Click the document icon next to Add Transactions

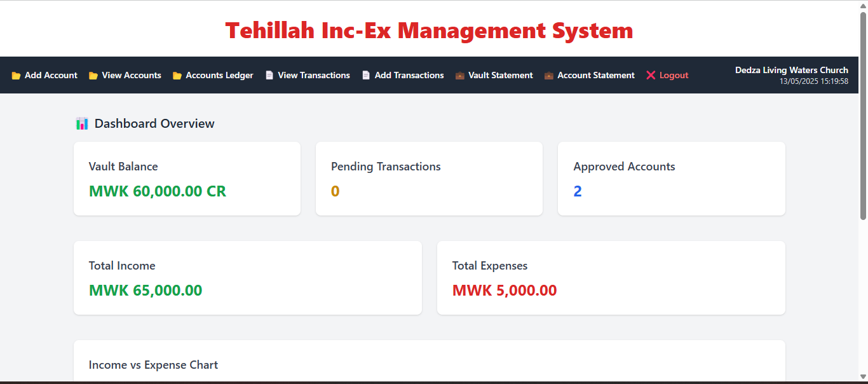tap(366, 76)
